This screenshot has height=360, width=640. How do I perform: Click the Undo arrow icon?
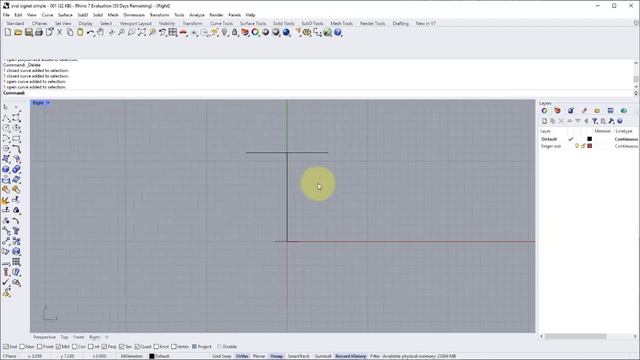point(90,32)
